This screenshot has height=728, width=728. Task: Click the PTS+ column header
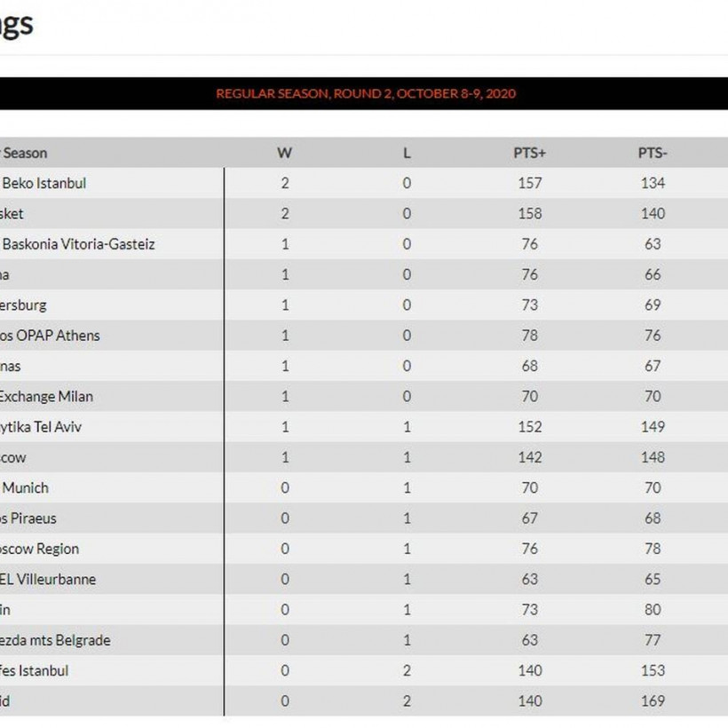(529, 153)
